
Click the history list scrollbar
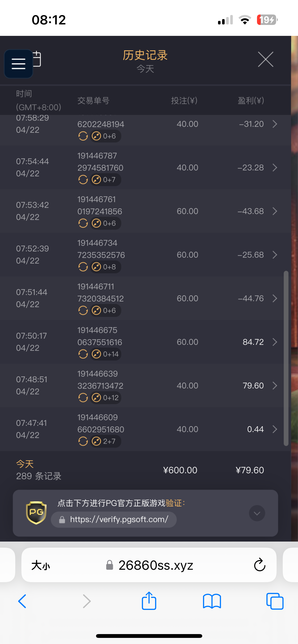tap(286, 358)
